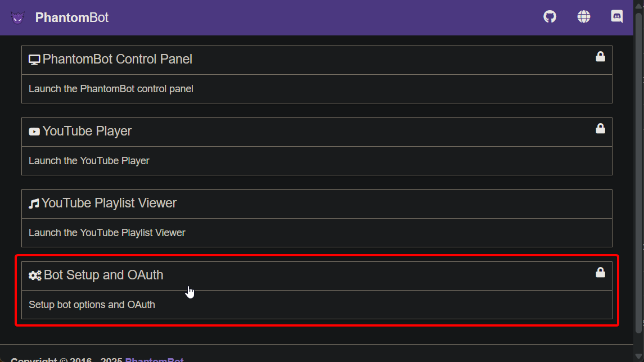Click the YouTube play icon
The image size is (644, 362).
(34, 132)
